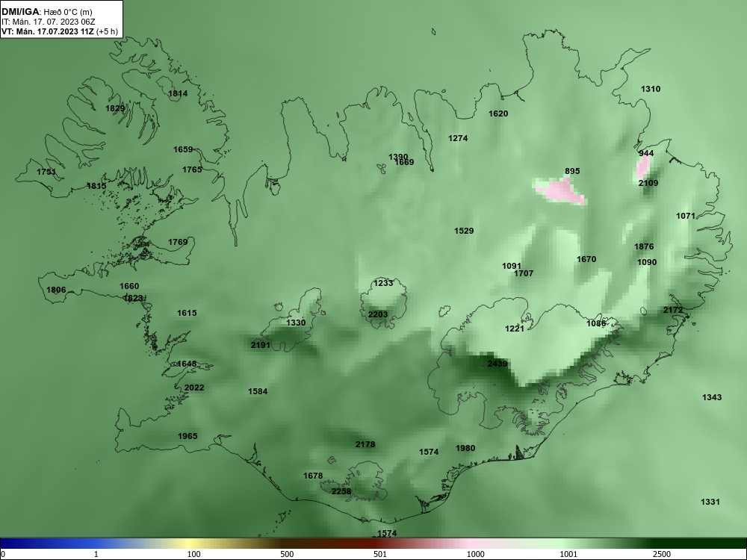Select the map value 1670
Screen dimensions: 747x560
coord(586,259)
